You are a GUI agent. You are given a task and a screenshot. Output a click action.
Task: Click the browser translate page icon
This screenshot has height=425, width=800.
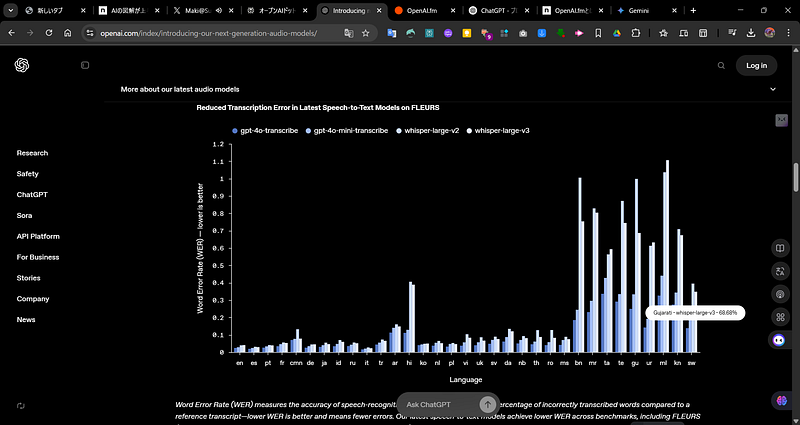349,33
